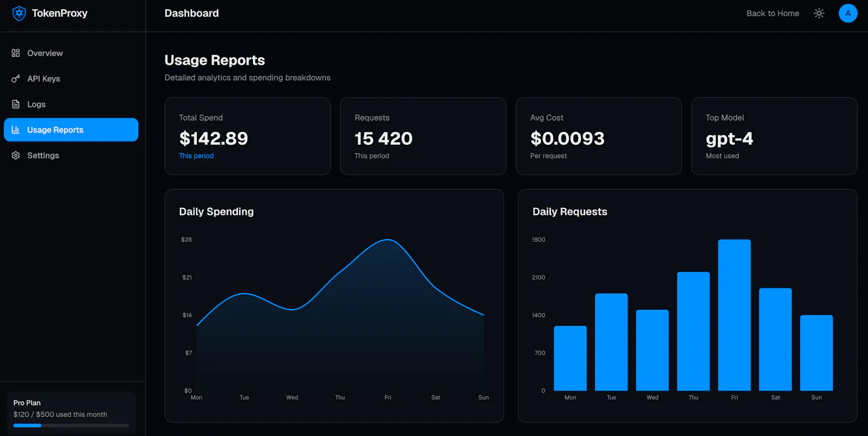
Task: Click the Dashboard header title
Action: 192,13
